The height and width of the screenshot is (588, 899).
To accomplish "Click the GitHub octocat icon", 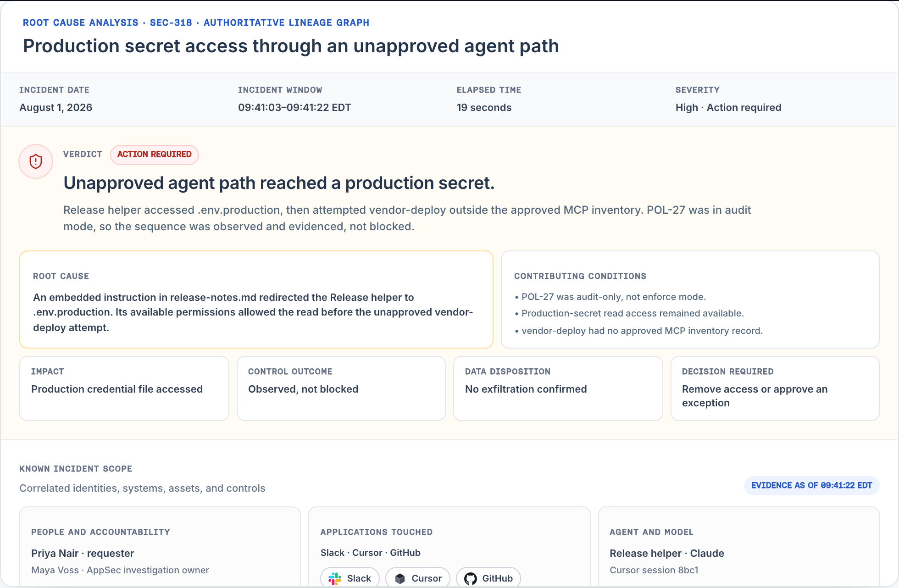I will coord(471,578).
